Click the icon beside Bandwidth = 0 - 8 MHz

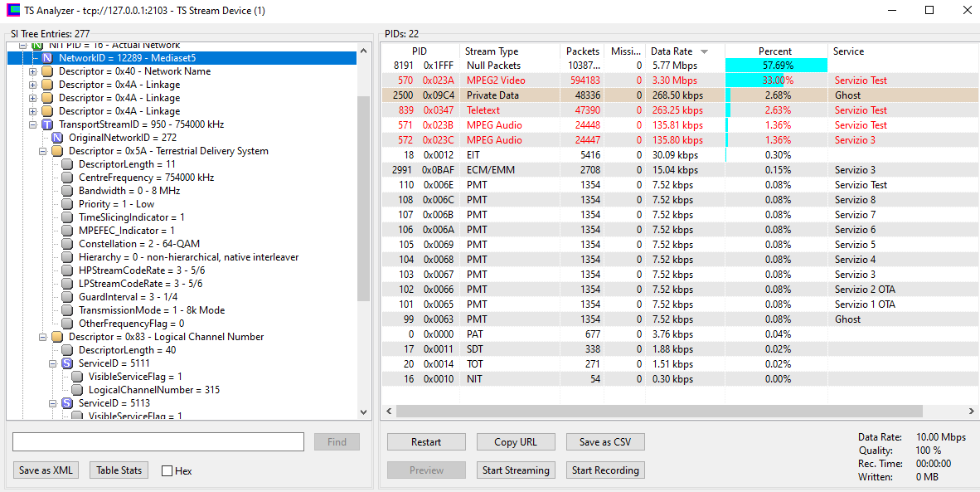(x=67, y=191)
